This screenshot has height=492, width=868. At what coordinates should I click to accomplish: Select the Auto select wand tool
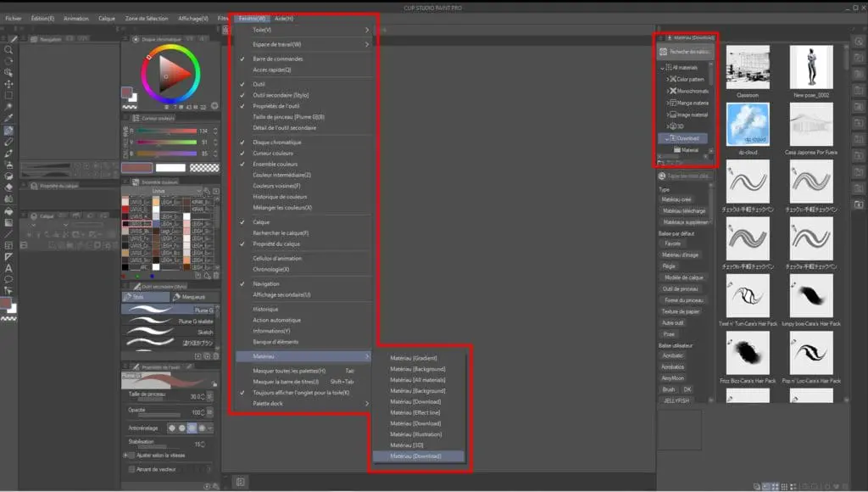[x=8, y=107]
